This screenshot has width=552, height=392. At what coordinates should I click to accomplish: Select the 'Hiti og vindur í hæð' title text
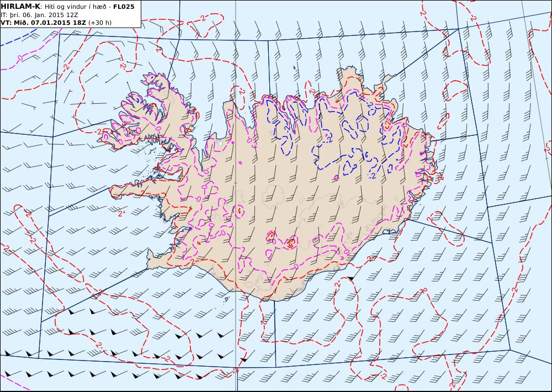coord(75,7)
